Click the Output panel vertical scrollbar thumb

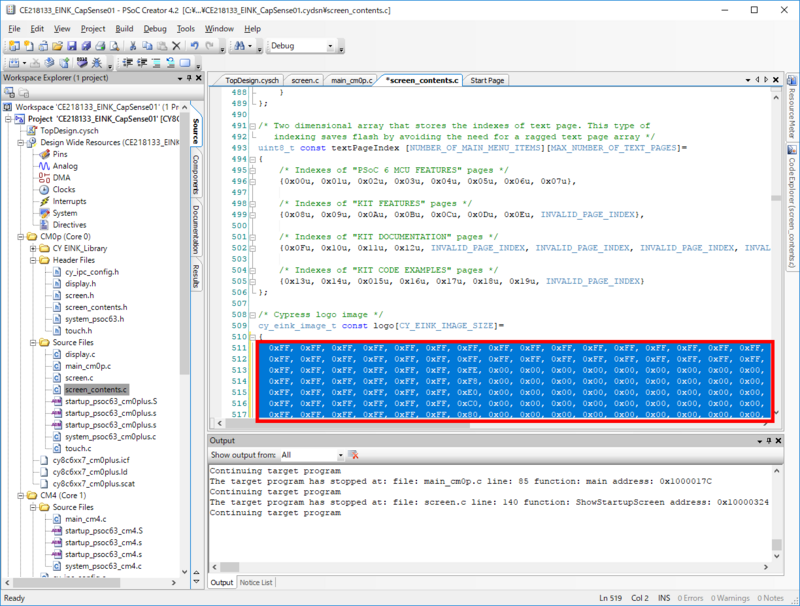(x=777, y=545)
